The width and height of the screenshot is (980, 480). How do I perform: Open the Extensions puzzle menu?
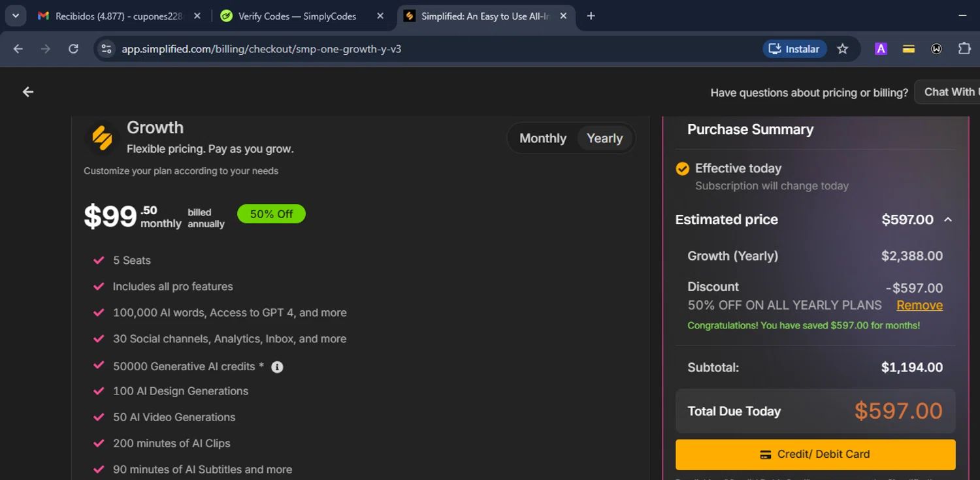click(964, 49)
